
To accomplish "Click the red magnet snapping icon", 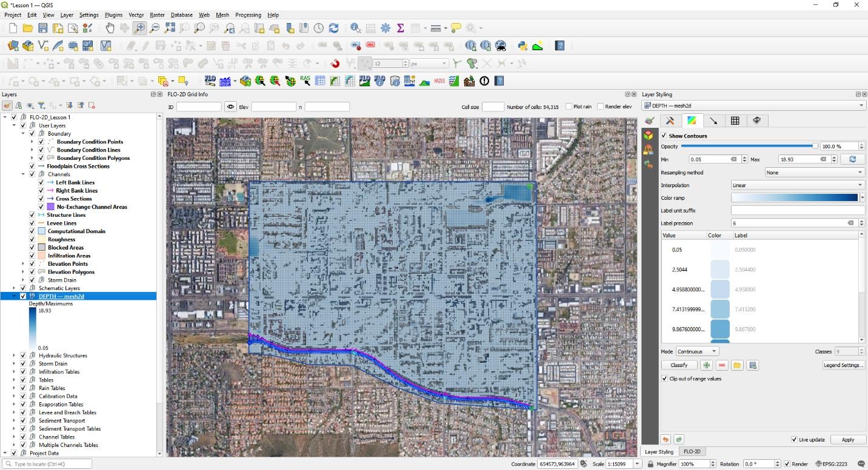I will (x=335, y=63).
